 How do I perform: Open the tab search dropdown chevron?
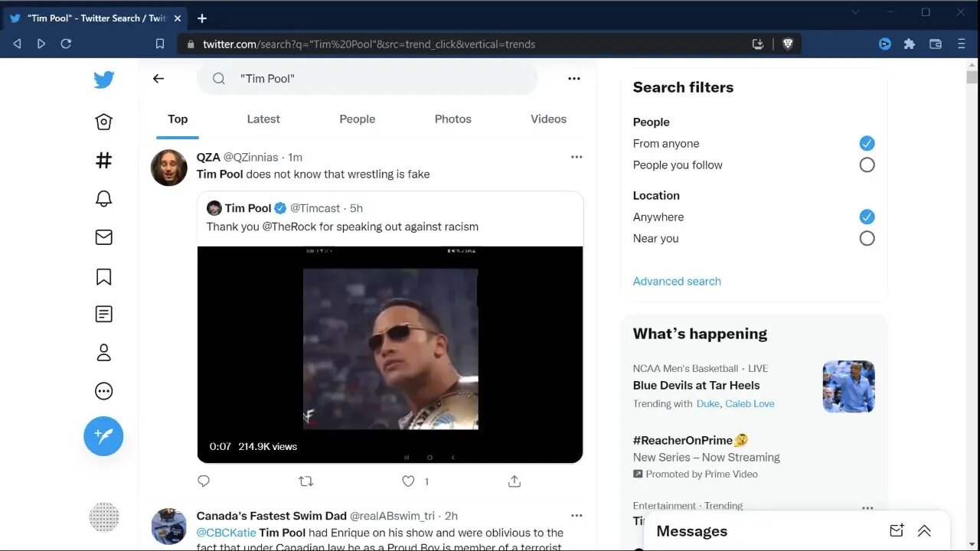(x=856, y=12)
